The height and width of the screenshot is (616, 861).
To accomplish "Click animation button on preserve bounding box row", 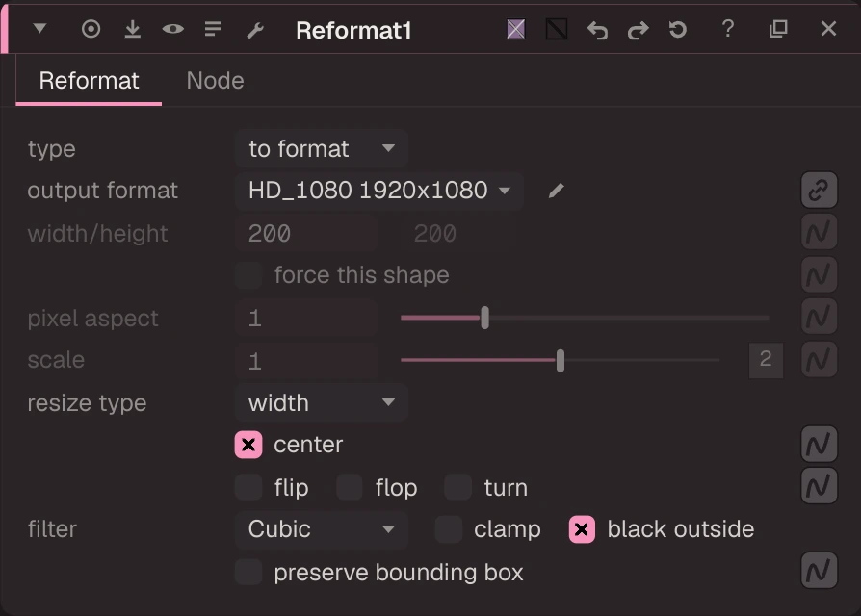I will [819, 571].
